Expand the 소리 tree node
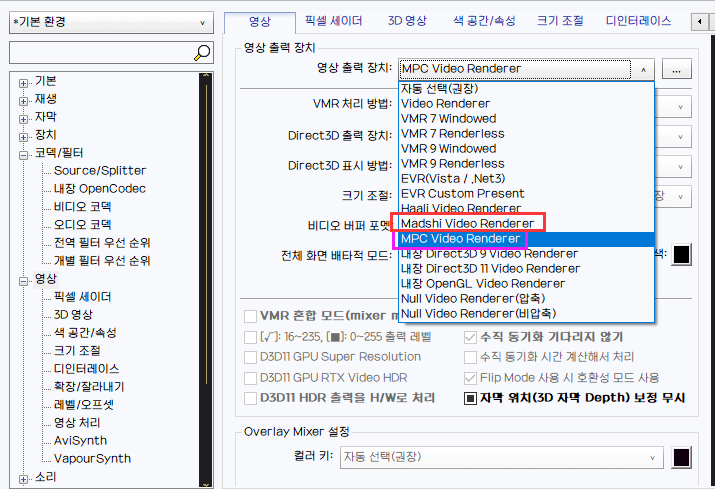The image size is (715, 489). click(23, 479)
